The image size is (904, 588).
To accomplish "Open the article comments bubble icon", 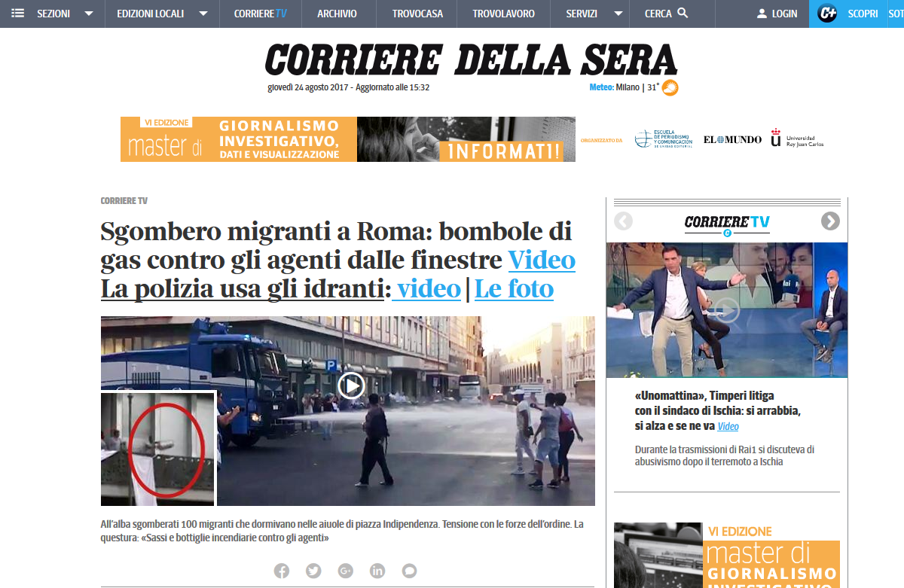I will coord(410,571).
